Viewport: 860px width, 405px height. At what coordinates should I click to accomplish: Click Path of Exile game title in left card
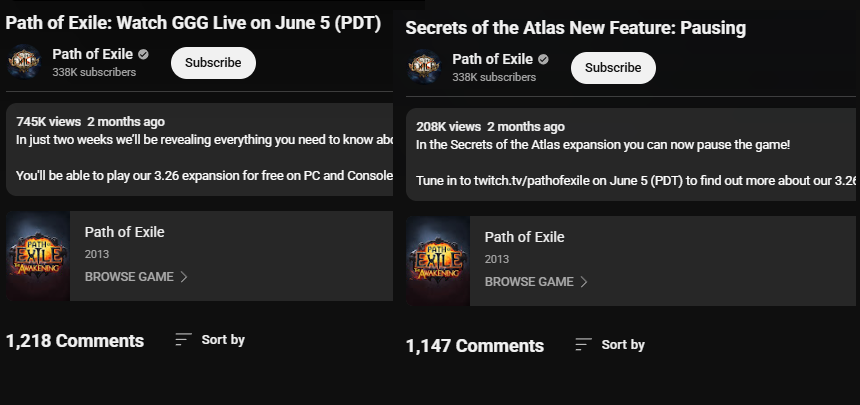[125, 232]
